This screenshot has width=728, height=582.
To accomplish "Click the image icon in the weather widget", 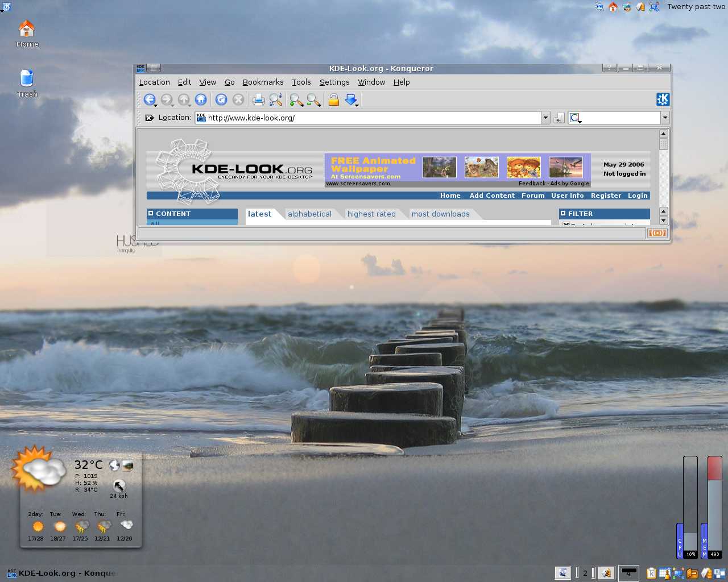I will click(128, 465).
